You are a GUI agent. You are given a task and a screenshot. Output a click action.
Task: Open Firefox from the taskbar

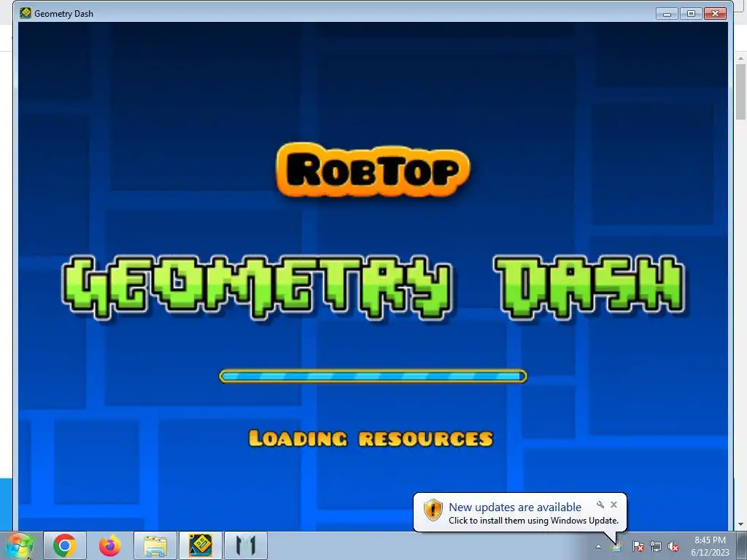pos(110,545)
